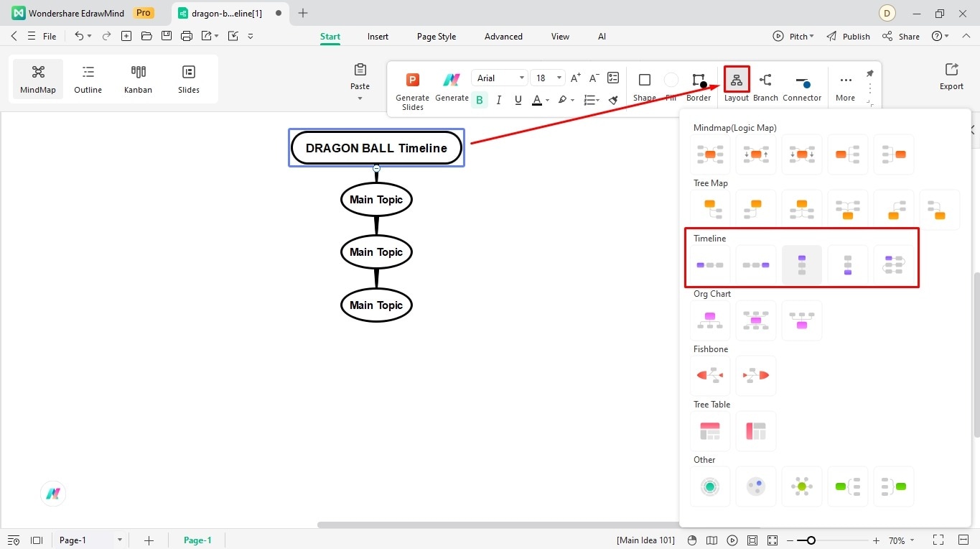Open the Border settings
The width and height of the screenshot is (980, 549).
click(699, 86)
